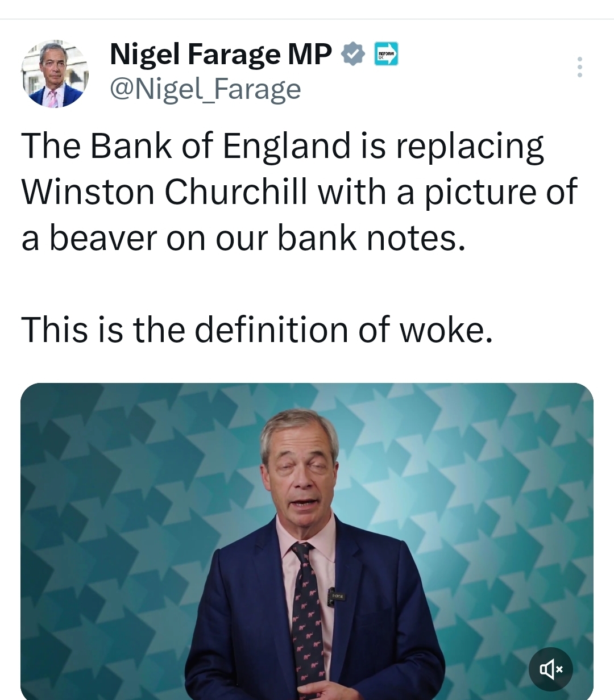Click the blue verified checkmark badge
The width and height of the screenshot is (614, 700).
point(353,55)
